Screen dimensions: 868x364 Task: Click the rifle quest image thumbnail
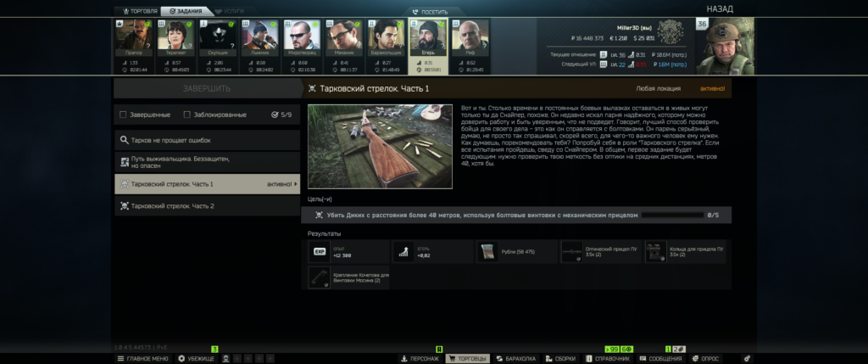(380, 146)
